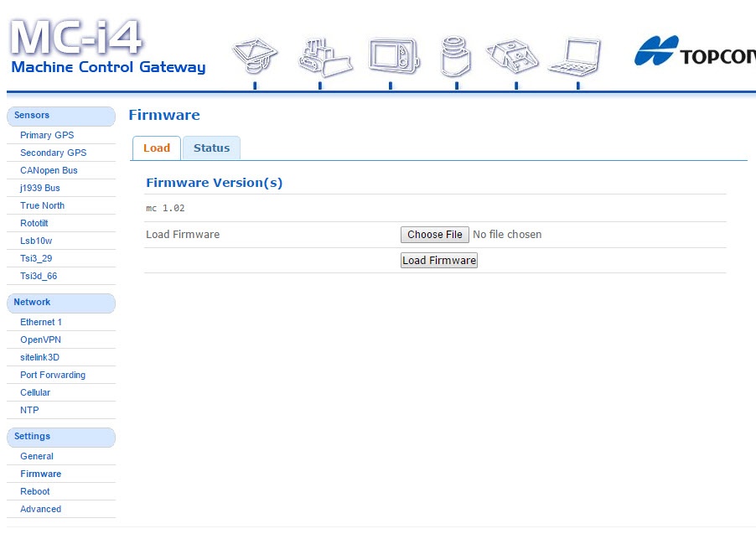This screenshot has width=756, height=534.
Task: Open Ethernet 1 network settings
Action: point(41,322)
